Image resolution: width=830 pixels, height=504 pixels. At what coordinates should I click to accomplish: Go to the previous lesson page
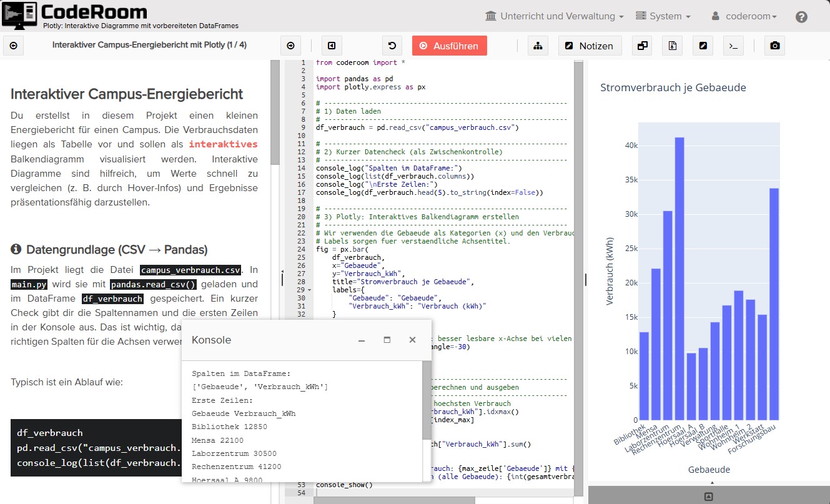tap(14, 46)
